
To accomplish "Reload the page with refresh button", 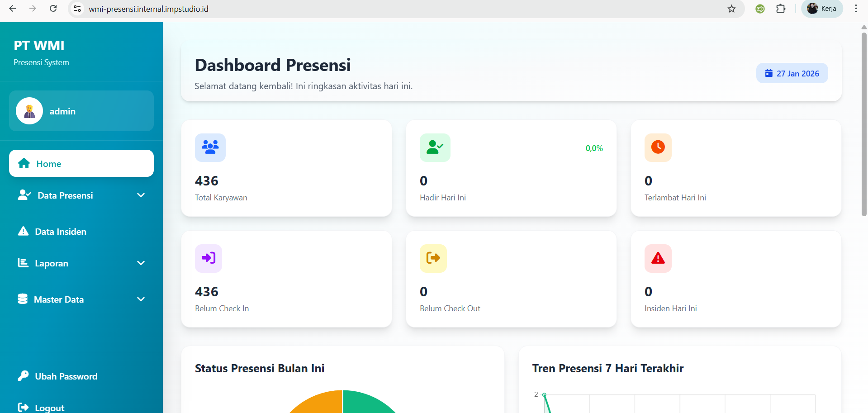I will [53, 9].
